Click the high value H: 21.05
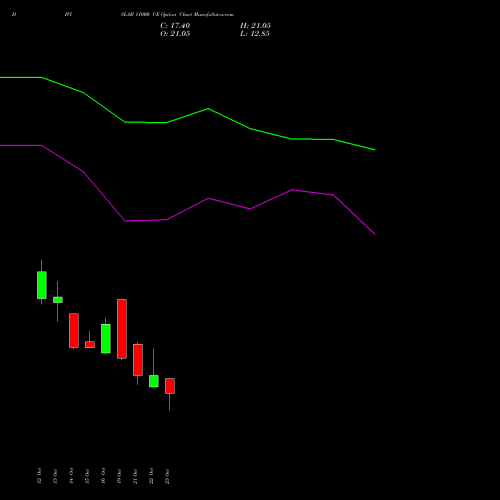500x500 pixels. pyautogui.click(x=255, y=26)
